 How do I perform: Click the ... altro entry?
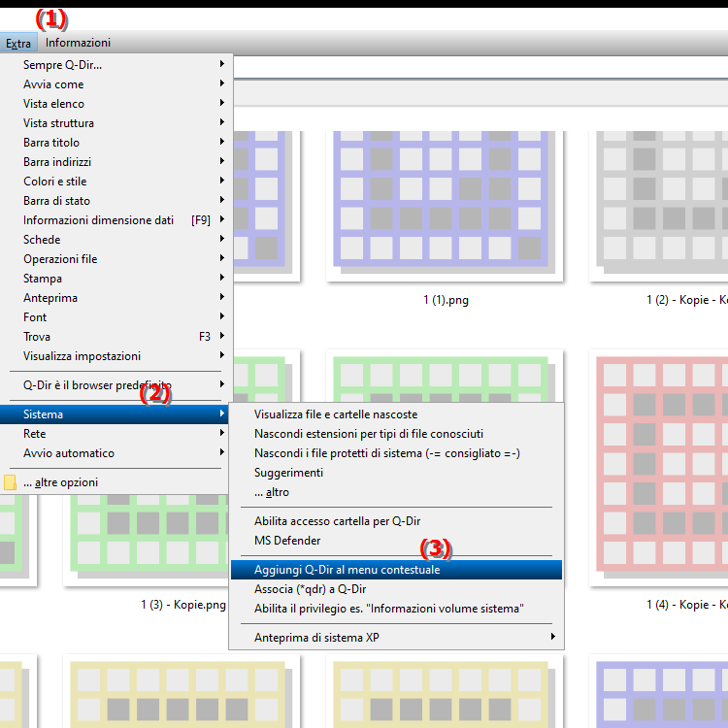pos(396,492)
